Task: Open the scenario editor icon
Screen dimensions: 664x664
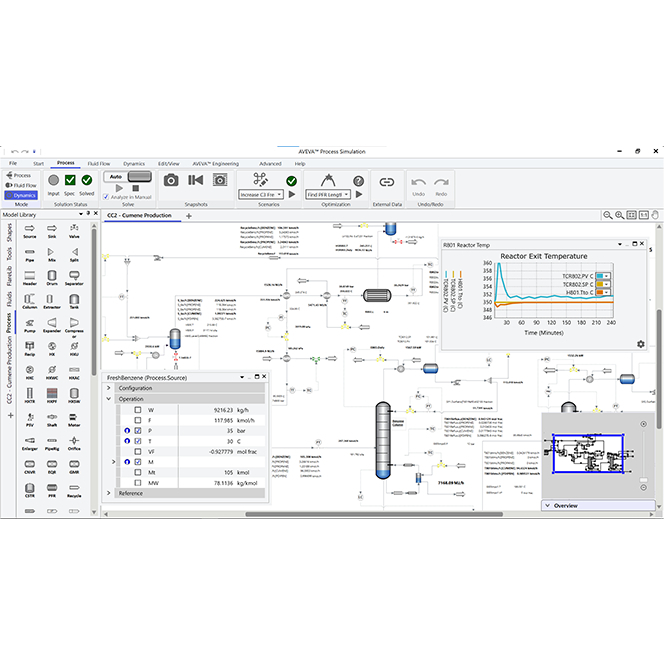Action: pyautogui.click(x=260, y=180)
